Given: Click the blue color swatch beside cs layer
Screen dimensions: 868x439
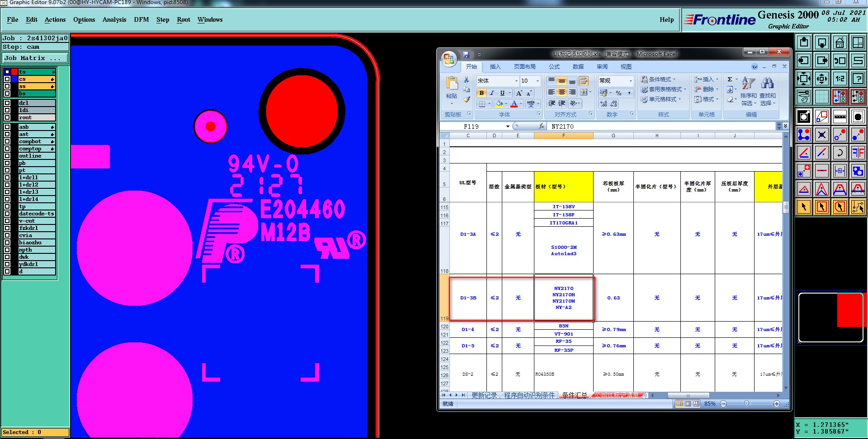Looking at the screenshot, I should click(x=14, y=79).
